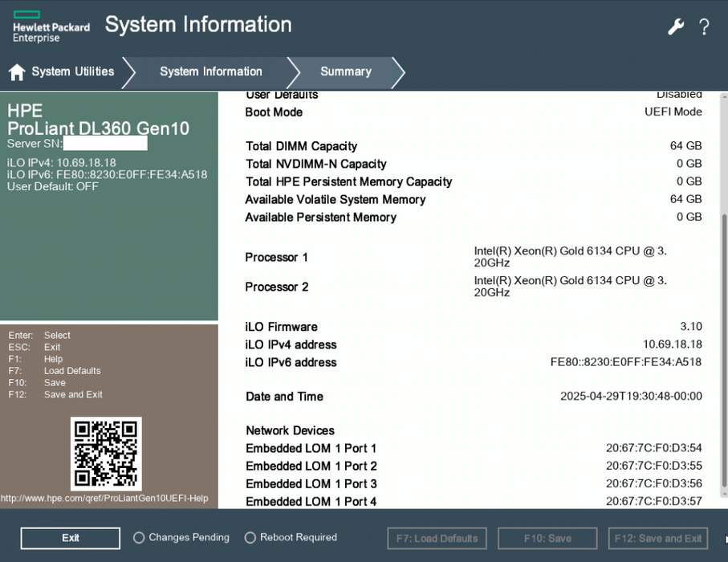Select Embedded LOM 1 Port 2
Viewport: 728px width, 562px height.
click(x=311, y=466)
